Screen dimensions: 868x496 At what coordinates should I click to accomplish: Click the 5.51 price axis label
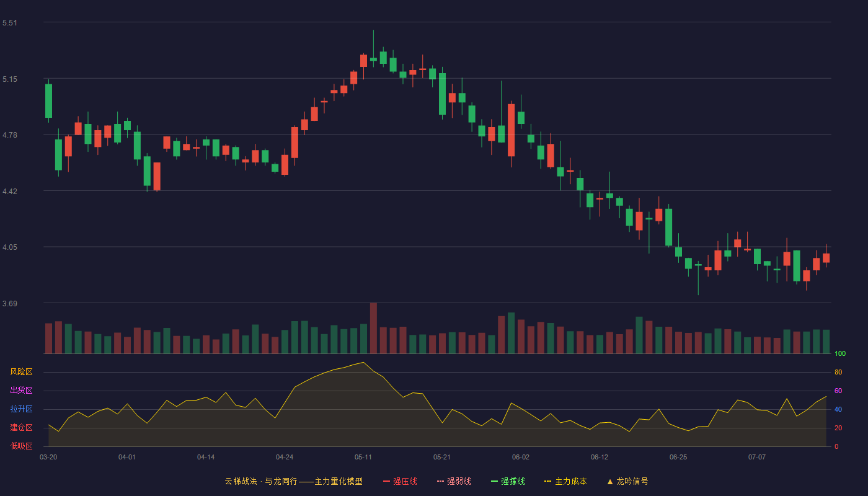coord(10,23)
